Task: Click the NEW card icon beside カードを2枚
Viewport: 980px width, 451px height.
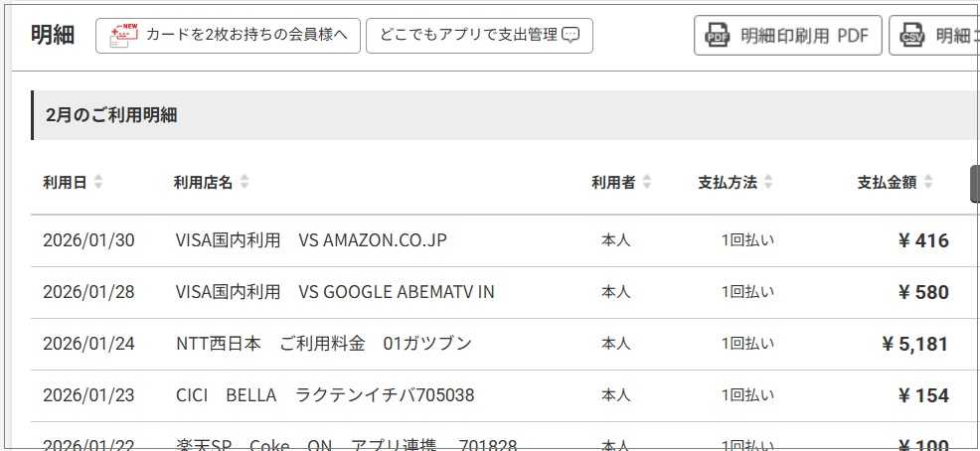Action: point(123,35)
